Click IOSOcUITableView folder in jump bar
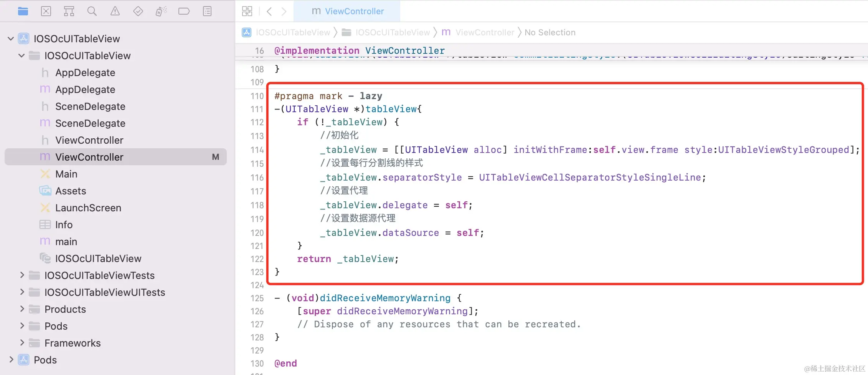The width and height of the screenshot is (868, 375). point(386,32)
